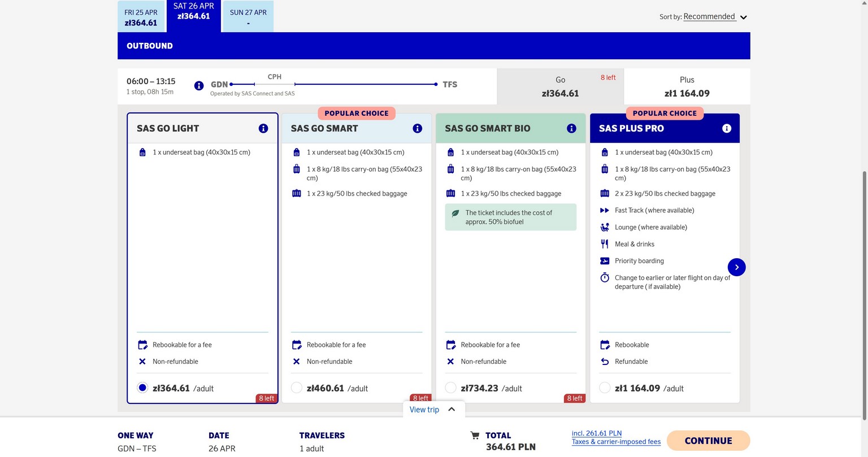
Task: Click the biofuel cost notice box
Action: (511, 217)
